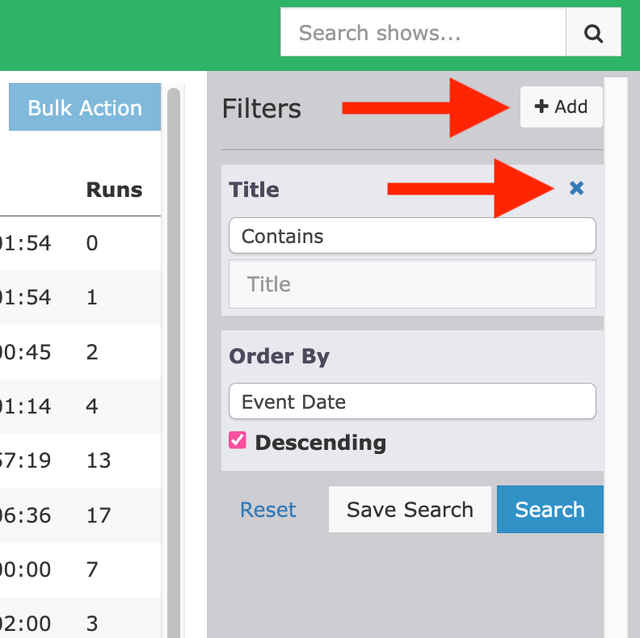Add a new filter with + Add
640x638 pixels.
pyautogui.click(x=561, y=107)
